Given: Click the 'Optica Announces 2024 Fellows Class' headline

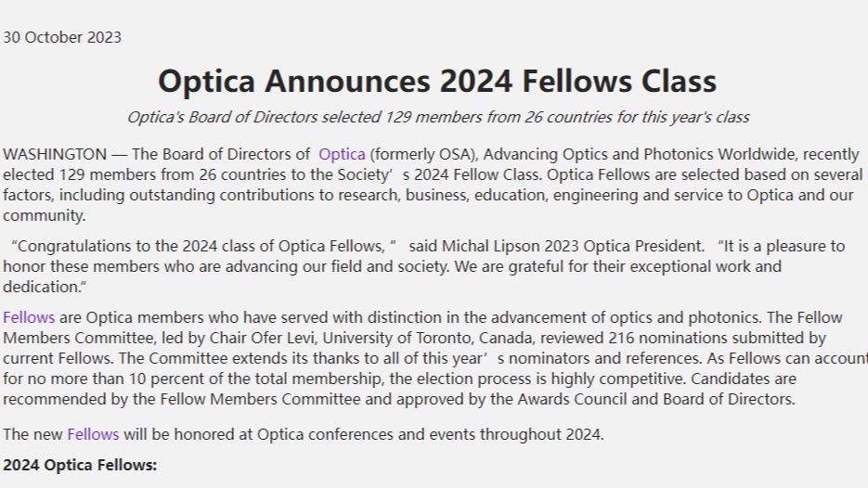Looking at the screenshot, I should (437, 81).
